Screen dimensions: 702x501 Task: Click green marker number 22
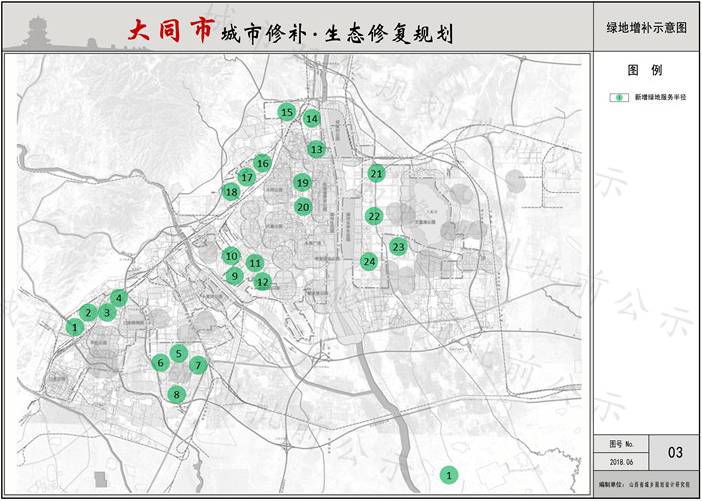pyautogui.click(x=373, y=215)
